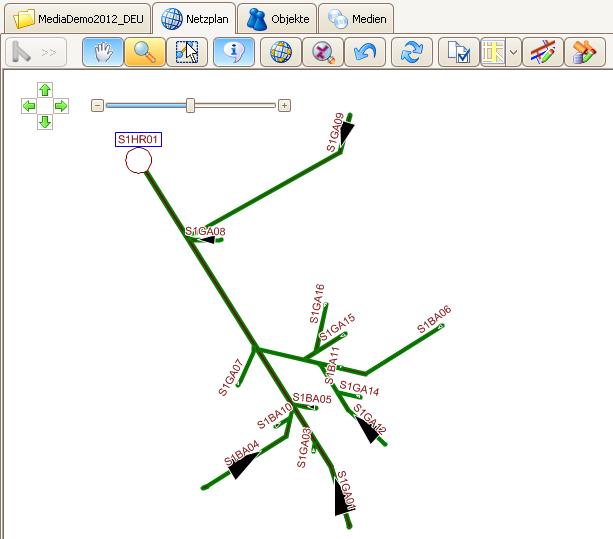Switch to the Objekte tab
Screen dimensions: 613x539
277,18
